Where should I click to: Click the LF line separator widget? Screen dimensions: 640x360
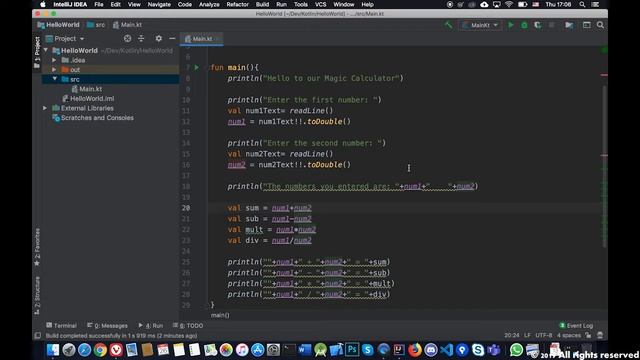pyautogui.click(x=527, y=335)
